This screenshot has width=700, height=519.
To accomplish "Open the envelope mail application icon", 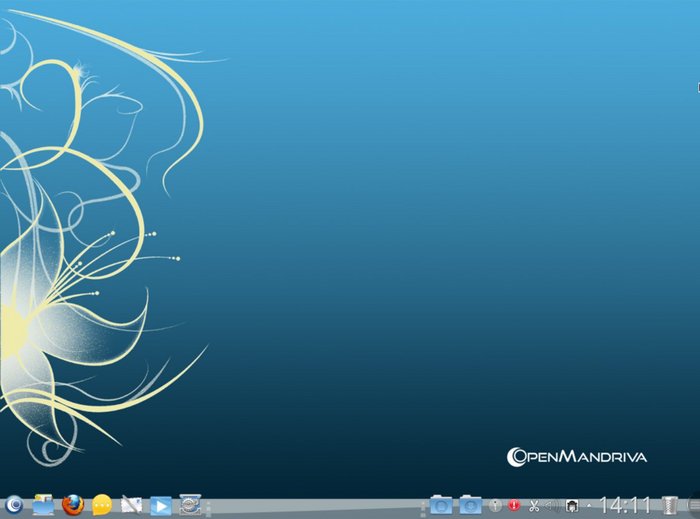I will 131,506.
